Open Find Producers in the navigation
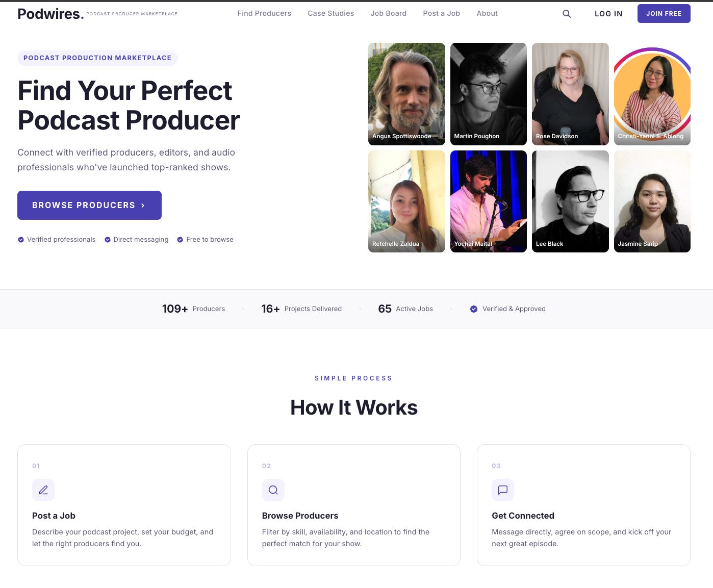Screen dimensions: 713x588 tap(264, 13)
